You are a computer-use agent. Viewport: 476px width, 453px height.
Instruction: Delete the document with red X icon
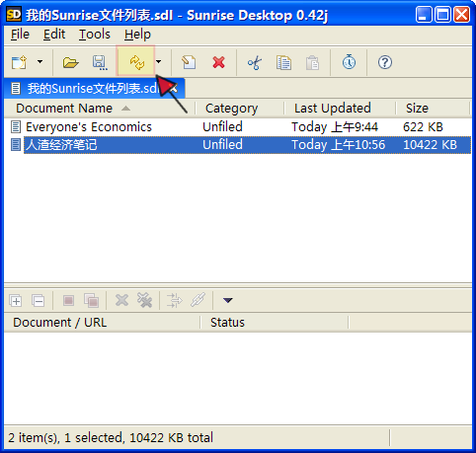pos(218,62)
